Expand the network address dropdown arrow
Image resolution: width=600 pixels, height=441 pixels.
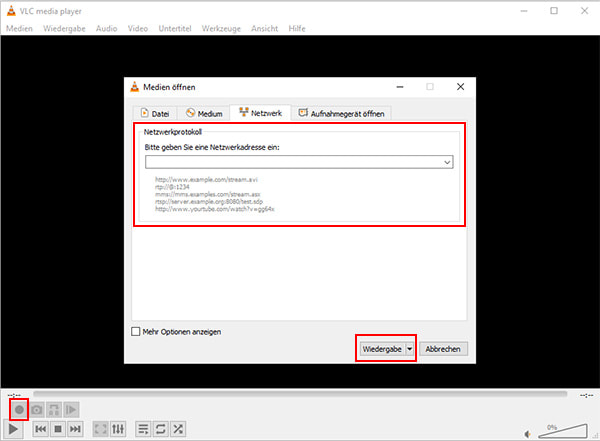coord(447,162)
